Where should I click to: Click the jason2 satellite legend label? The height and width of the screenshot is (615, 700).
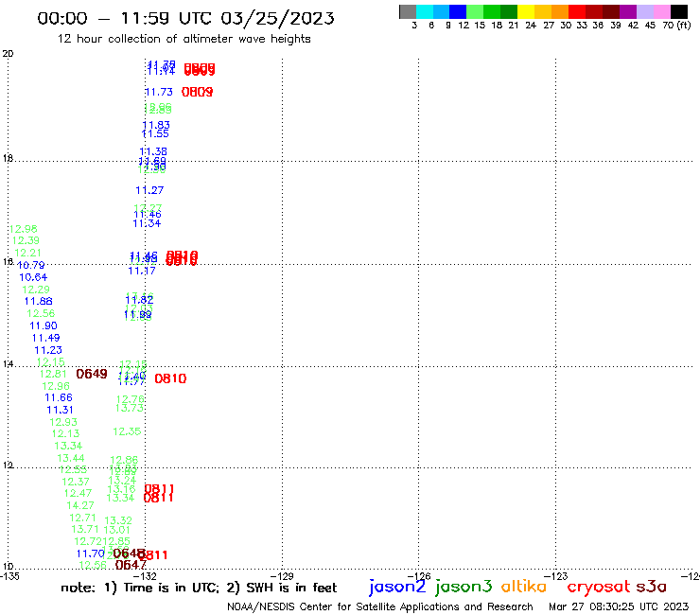click(x=397, y=587)
